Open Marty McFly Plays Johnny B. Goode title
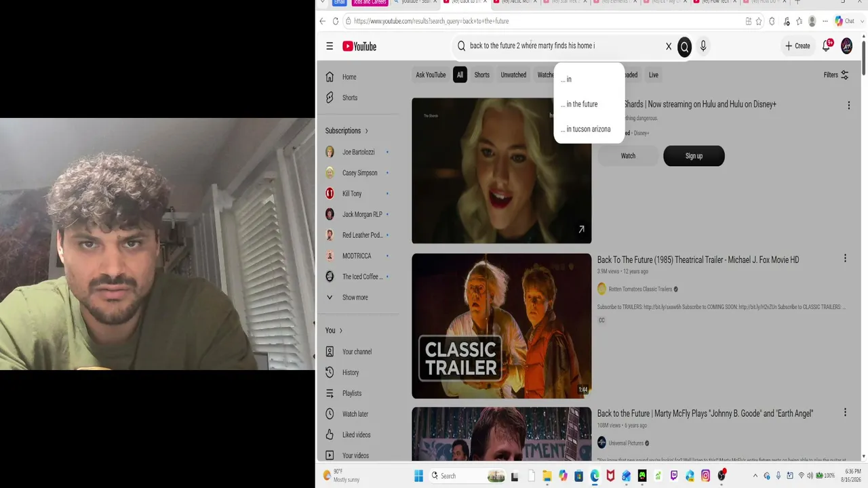 705,413
